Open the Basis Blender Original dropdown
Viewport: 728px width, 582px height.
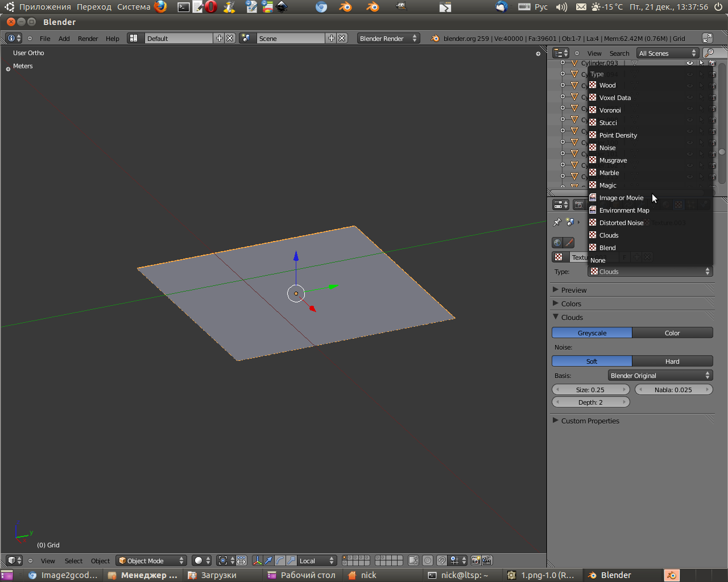click(660, 376)
